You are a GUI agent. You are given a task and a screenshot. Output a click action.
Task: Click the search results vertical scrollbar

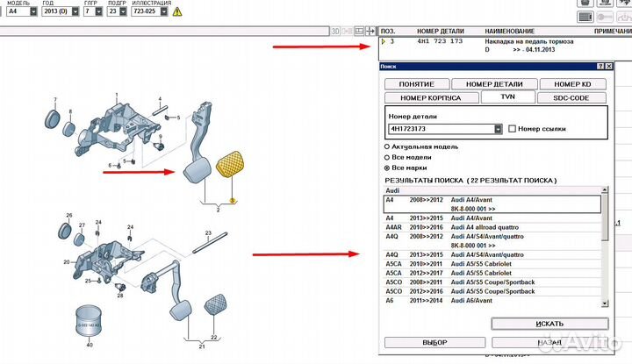606,246
